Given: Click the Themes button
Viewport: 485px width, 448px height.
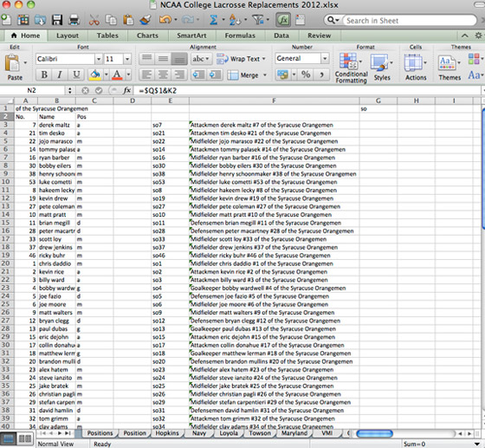Looking at the screenshot, I should [449, 68].
